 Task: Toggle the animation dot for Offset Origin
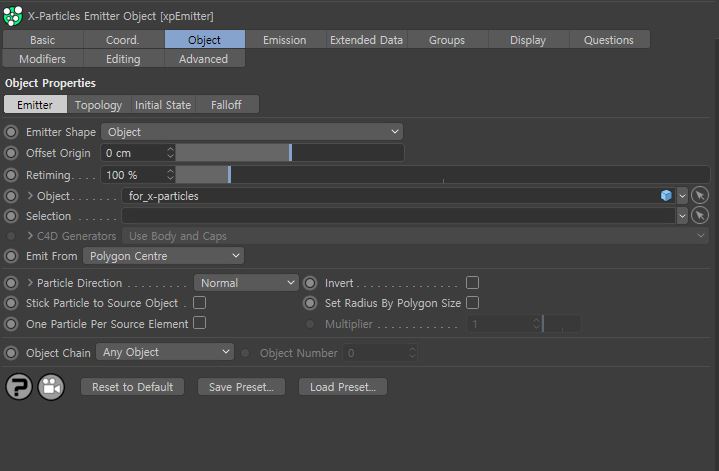coord(11,153)
